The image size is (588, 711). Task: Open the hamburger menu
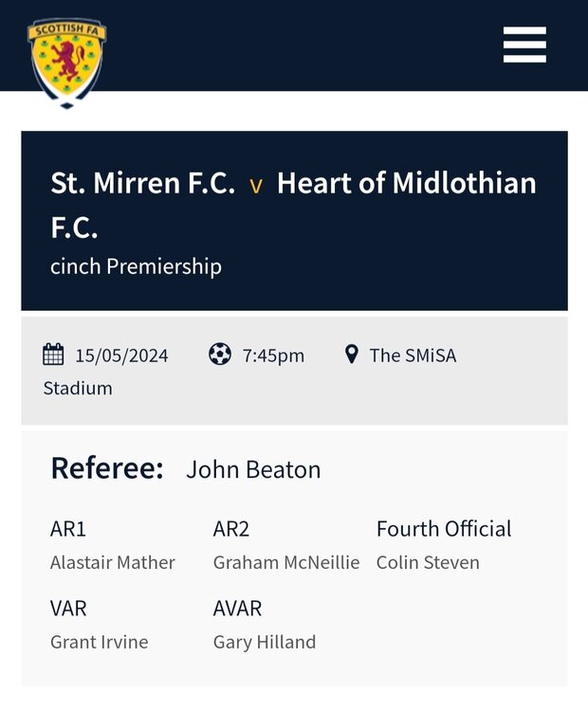[524, 45]
